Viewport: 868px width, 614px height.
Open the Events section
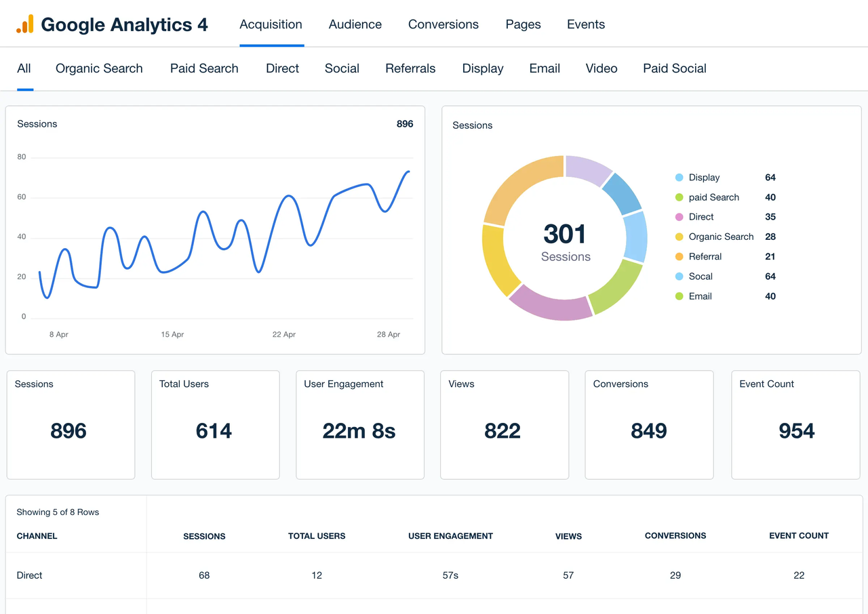[x=585, y=24]
